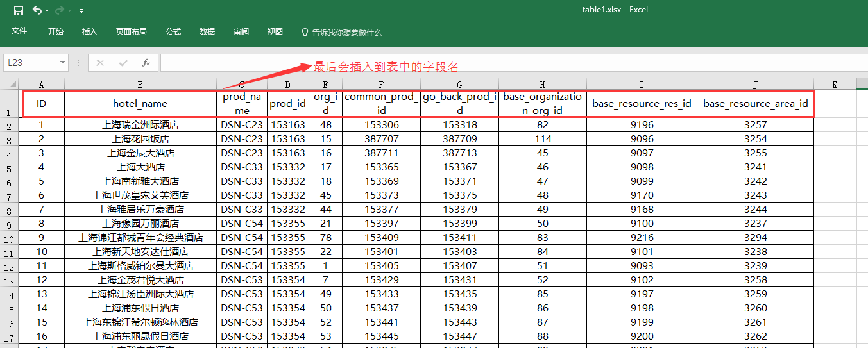Viewport: 868px width, 348px height.
Task: Click the Enter checkmark icon in formula bar
Action: tap(123, 62)
